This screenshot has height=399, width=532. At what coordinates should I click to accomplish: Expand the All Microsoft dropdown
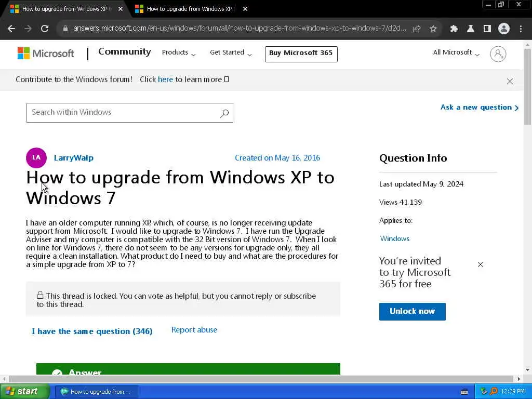pyautogui.click(x=456, y=52)
